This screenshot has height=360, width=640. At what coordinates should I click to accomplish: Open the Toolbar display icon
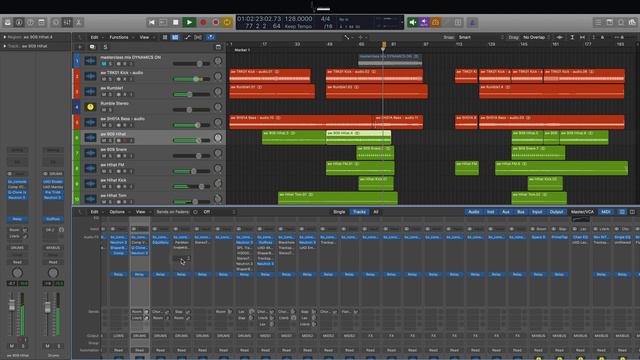tap(42, 22)
